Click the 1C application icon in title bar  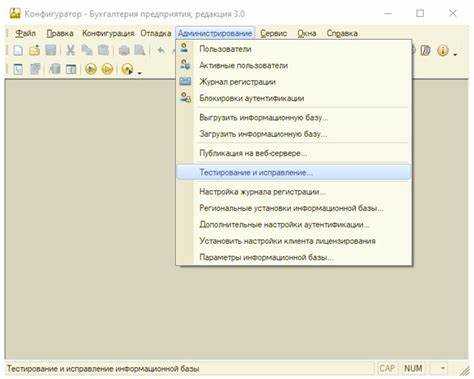[x=15, y=14]
